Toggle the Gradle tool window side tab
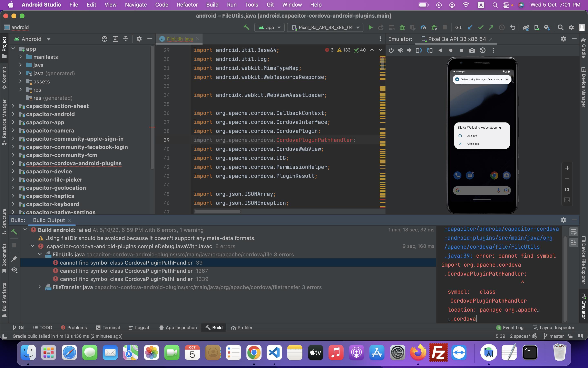 583,48
